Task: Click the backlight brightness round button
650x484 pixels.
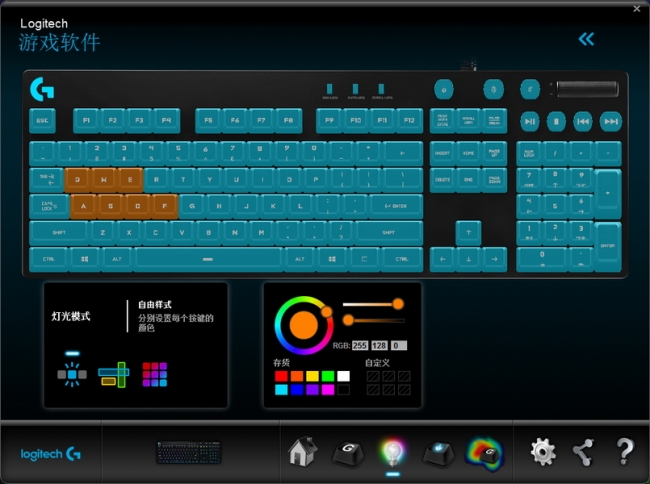Action: pyautogui.click(x=493, y=90)
